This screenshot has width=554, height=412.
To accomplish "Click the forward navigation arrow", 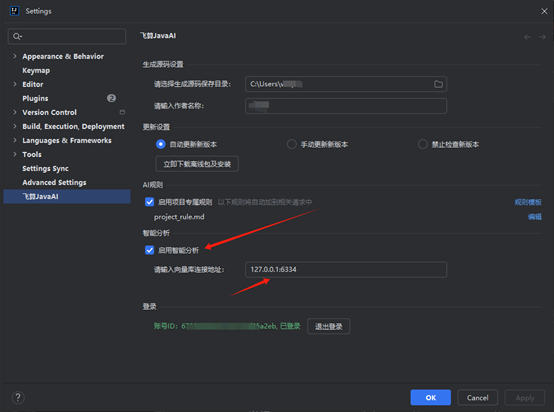I will pyautogui.click(x=542, y=37).
